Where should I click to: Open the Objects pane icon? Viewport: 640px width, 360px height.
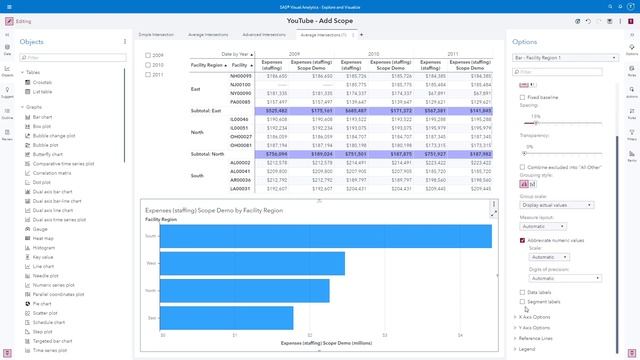tap(7, 71)
